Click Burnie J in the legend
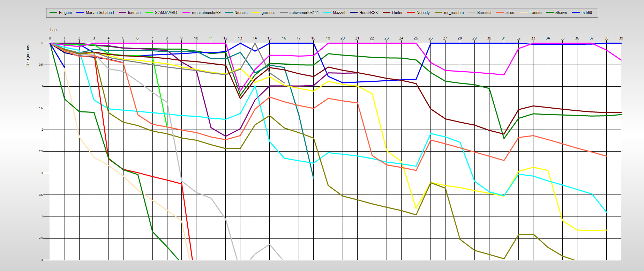 [484, 13]
